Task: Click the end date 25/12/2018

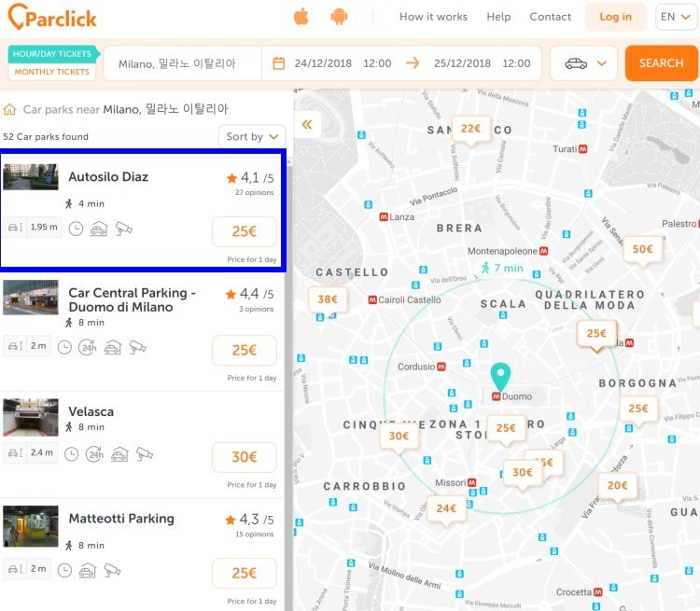Action: point(462,63)
